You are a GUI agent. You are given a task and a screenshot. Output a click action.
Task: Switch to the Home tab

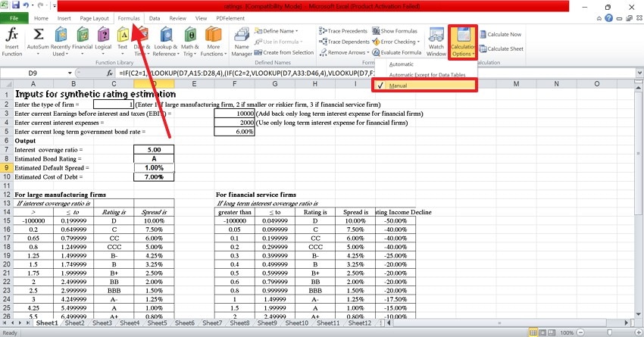(x=41, y=18)
